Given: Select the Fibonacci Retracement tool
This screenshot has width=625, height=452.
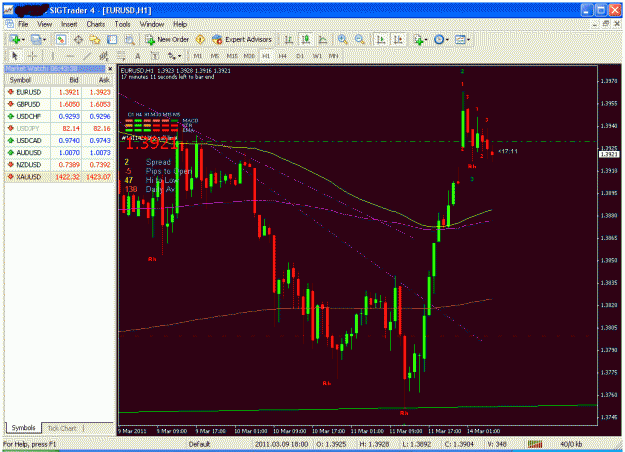Looking at the screenshot, I should click(x=121, y=56).
